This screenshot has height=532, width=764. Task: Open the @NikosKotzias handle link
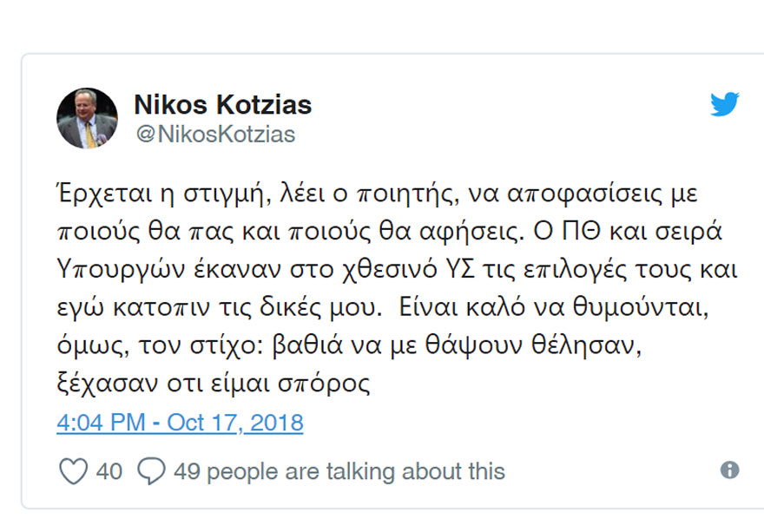pyautogui.click(x=214, y=135)
